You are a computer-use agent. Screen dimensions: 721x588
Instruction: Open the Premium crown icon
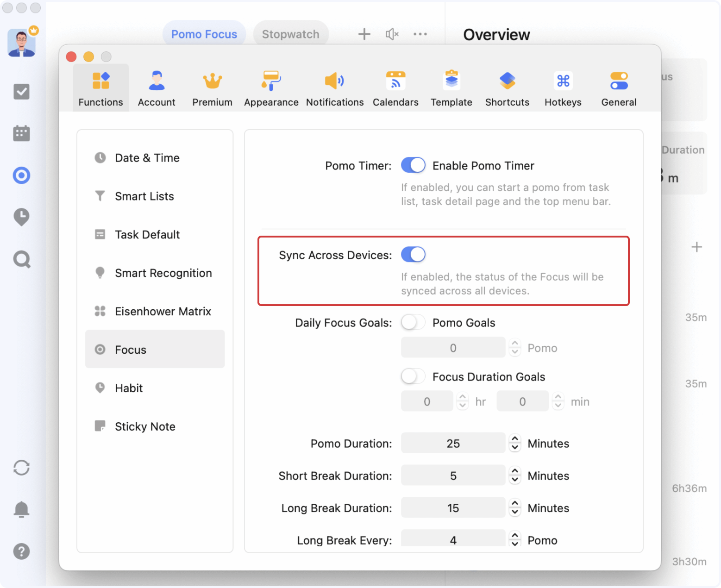coord(212,81)
